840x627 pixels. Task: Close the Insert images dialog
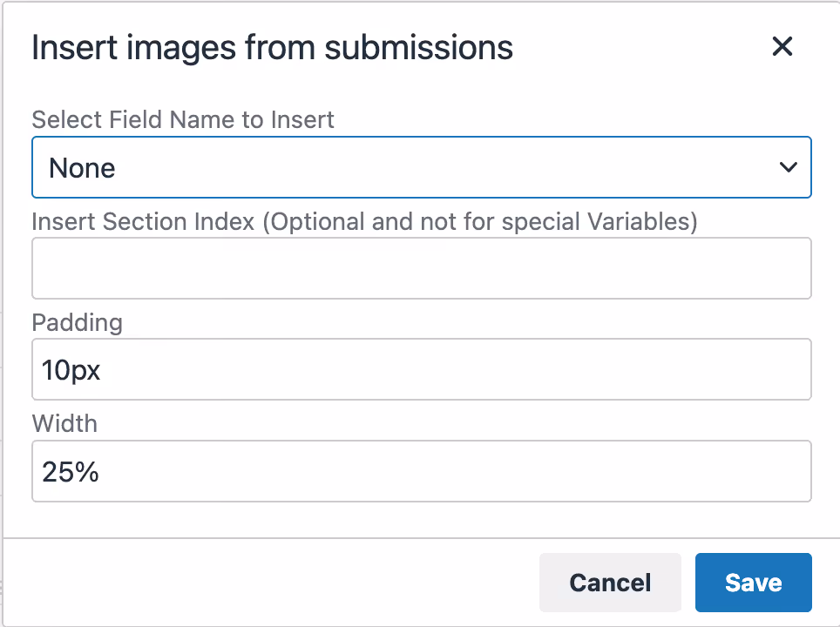coord(782,47)
